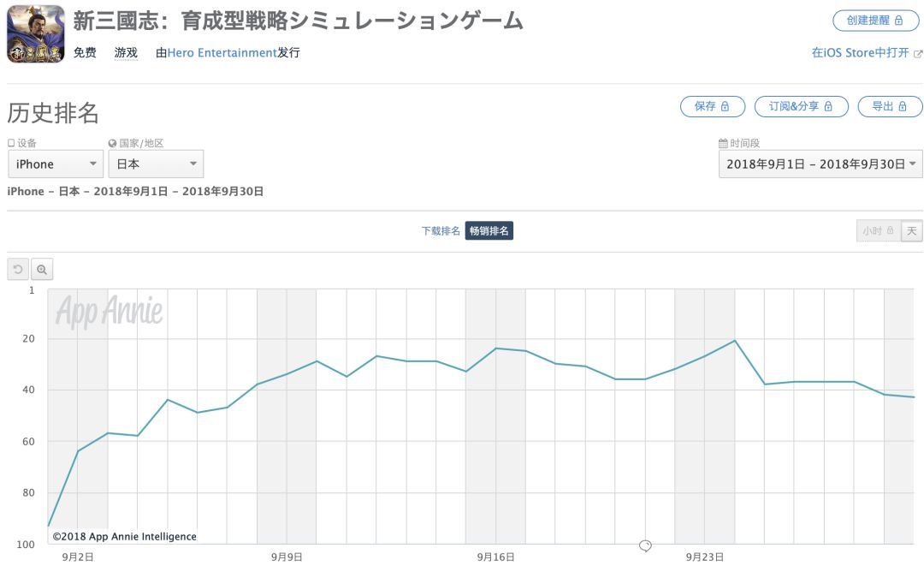Click the app icon thumbnail

click(35, 34)
